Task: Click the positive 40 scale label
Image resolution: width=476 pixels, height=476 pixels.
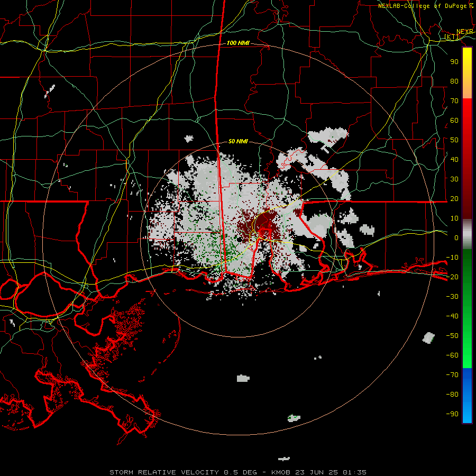Action: (x=454, y=160)
